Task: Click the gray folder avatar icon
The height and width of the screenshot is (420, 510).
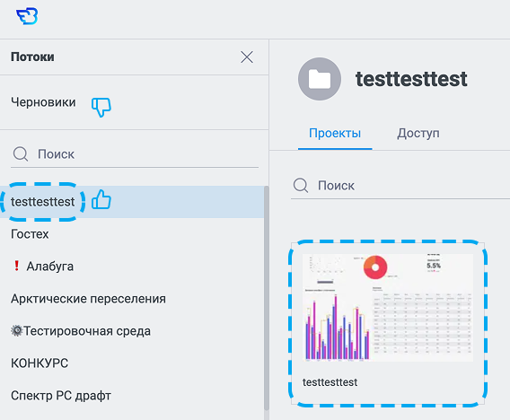Action: (320, 79)
